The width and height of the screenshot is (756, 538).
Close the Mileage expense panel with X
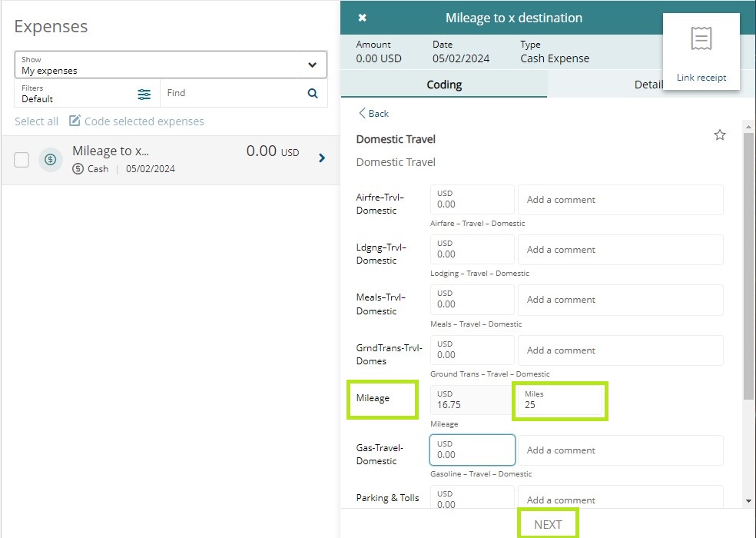pyautogui.click(x=363, y=18)
